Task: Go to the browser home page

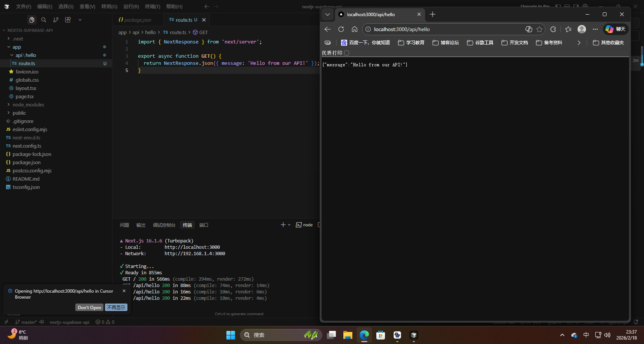Action: [355, 29]
